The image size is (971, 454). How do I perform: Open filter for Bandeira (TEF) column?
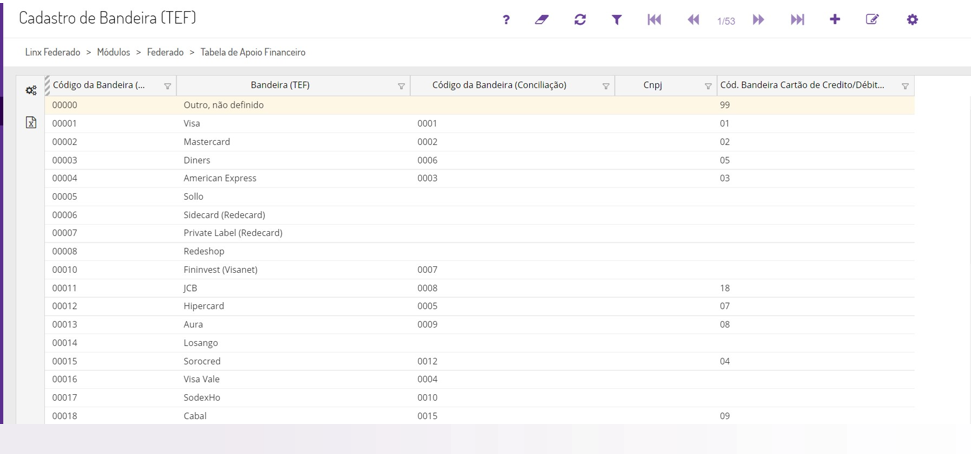click(x=401, y=86)
